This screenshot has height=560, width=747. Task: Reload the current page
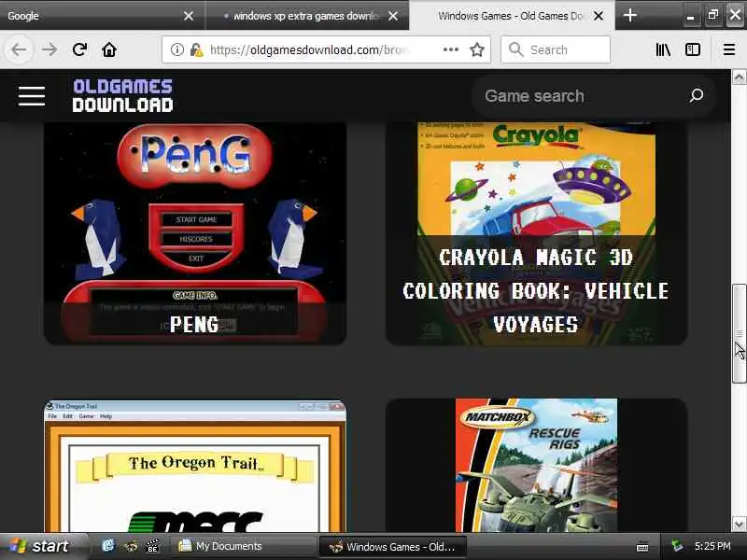point(79,49)
